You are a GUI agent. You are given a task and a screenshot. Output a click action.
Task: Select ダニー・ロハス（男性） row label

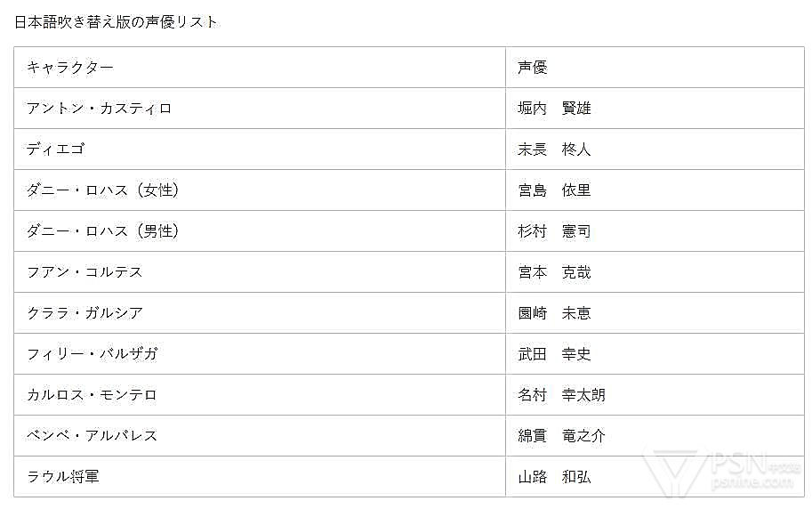(102, 231)
